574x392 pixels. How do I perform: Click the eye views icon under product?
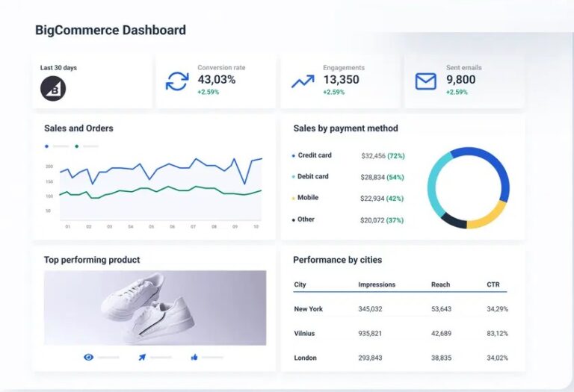click(x=89, y=357)
